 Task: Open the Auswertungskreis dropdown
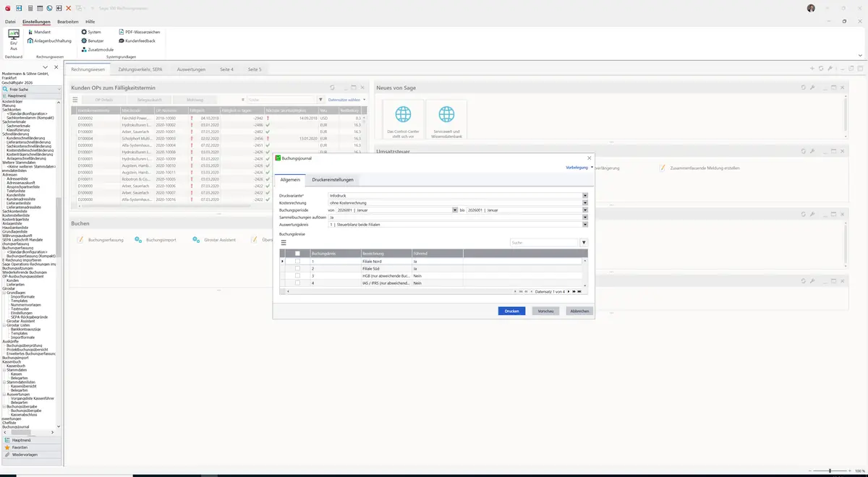coord(585,225)
